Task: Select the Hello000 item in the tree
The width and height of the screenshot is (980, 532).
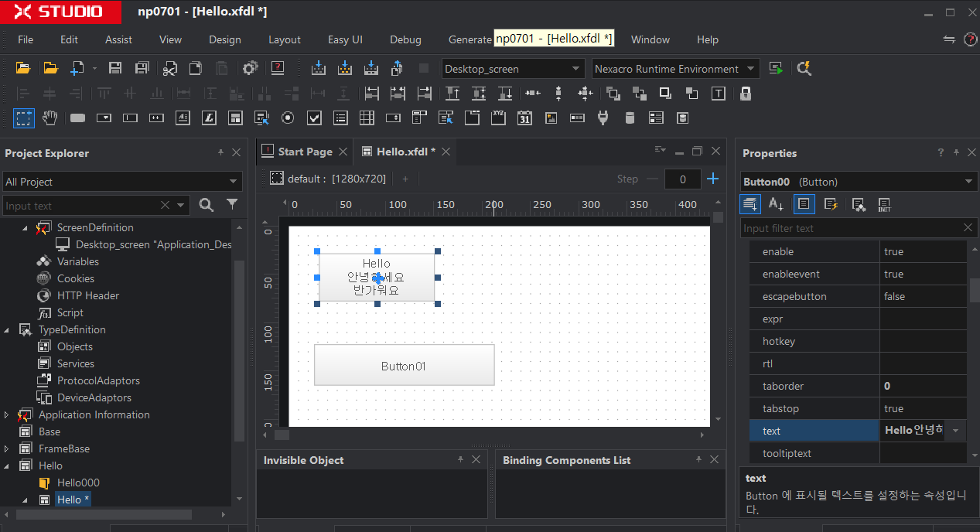Action: point(78,483)
